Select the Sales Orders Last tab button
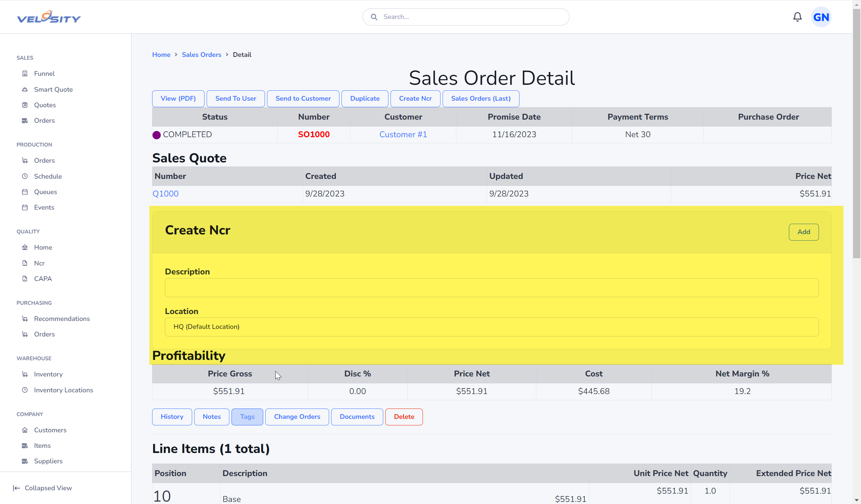 click(x=480, y=98)
